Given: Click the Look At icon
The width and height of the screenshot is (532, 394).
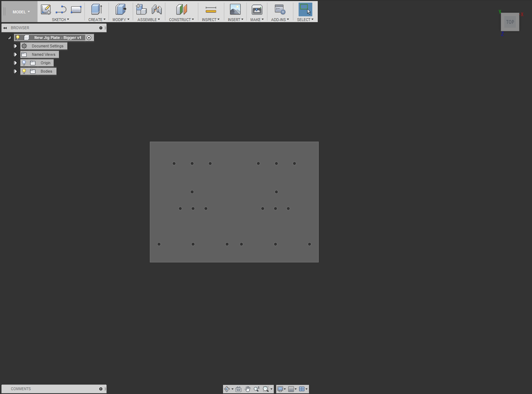Looking at the screenshot, I should point(239,389).
